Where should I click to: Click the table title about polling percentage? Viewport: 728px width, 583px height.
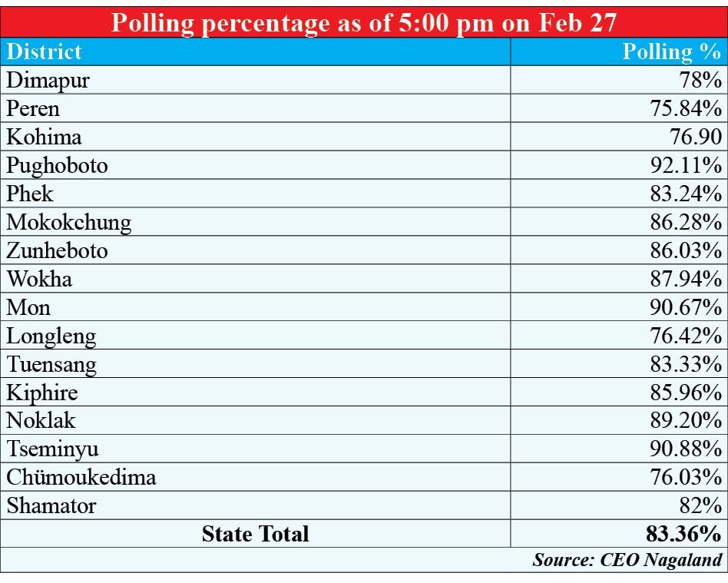coord(364,22)
